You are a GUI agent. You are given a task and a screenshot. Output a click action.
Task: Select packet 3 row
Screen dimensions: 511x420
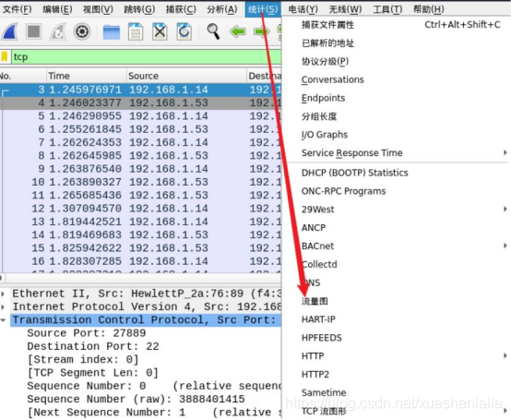(x=140, y=90)
